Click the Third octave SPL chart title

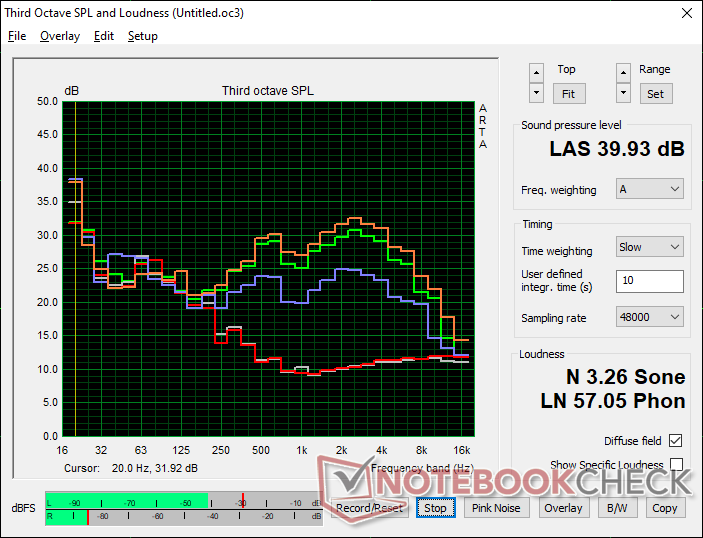(x=268, y=91)
